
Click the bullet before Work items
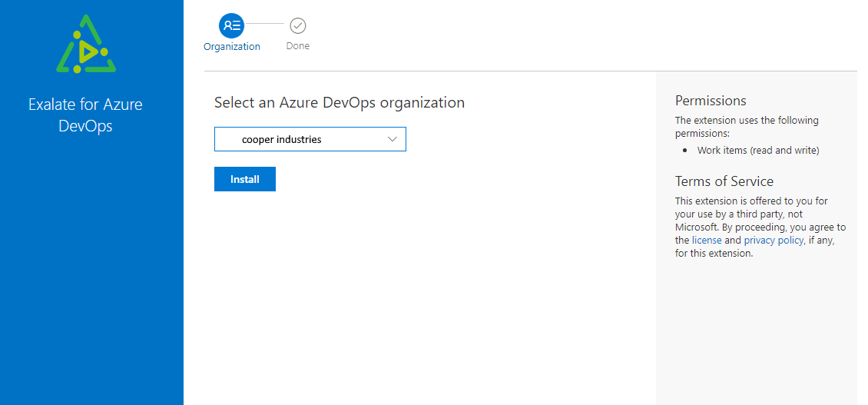coord(684,151)
